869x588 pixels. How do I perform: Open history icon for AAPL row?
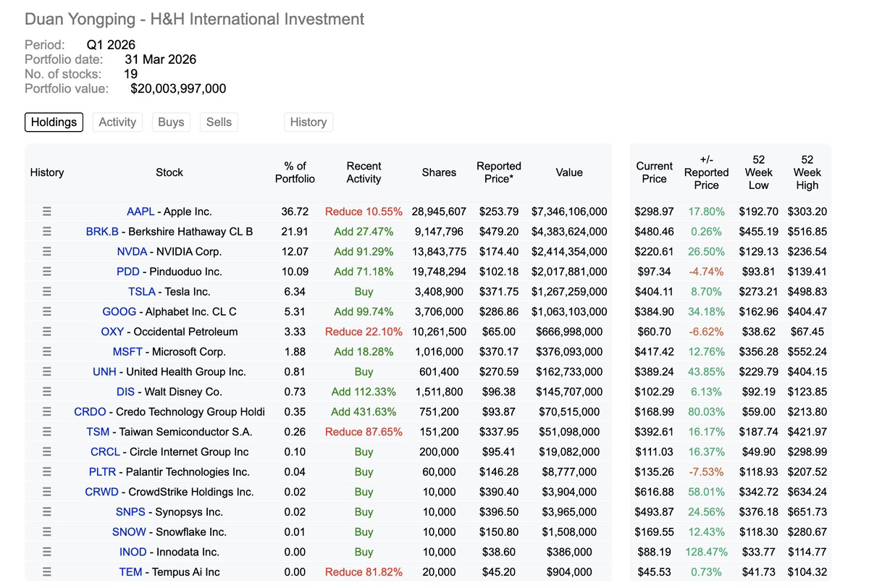47,211
